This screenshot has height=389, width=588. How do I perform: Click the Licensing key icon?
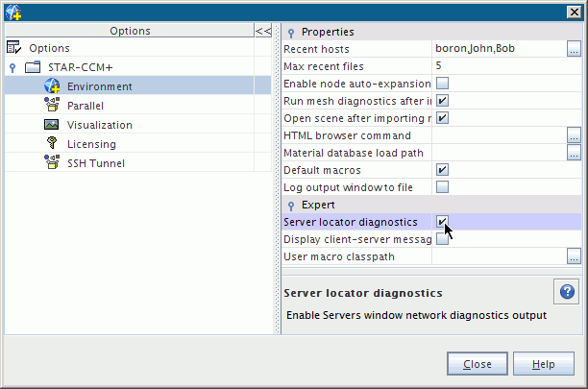(x=52, y=144)
